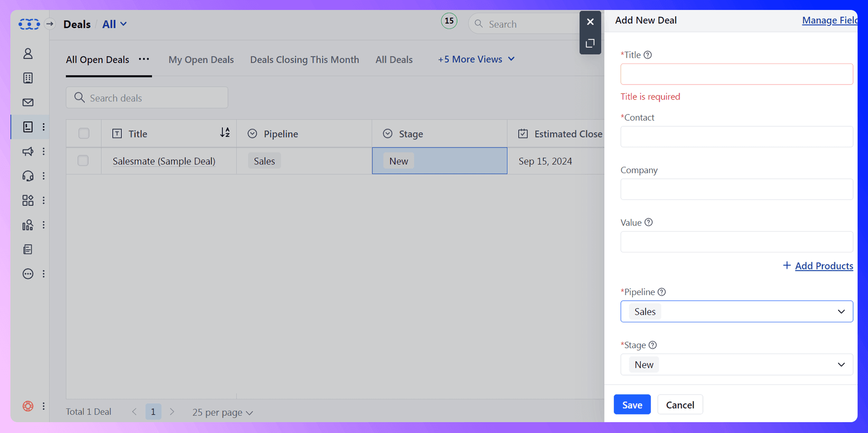Switch to Deals Closing This Month tab
Viewport: 868px width, 433px height.
coord(305,60)
